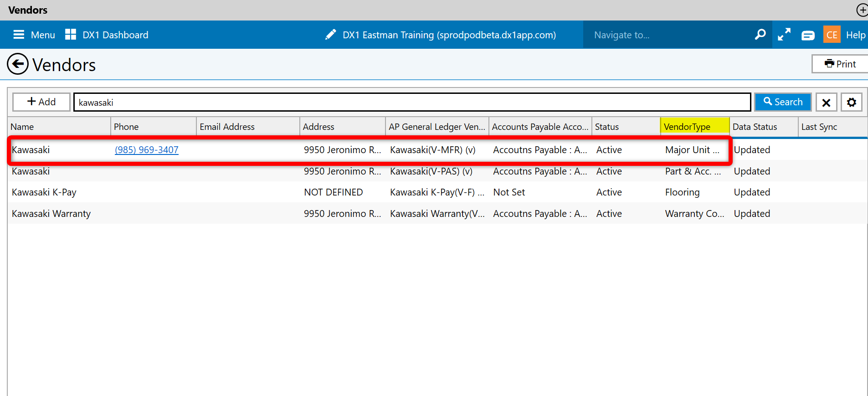Sort by the Data Status column header
This screenshot has width=868, height=396.
(x=764, y=127)
